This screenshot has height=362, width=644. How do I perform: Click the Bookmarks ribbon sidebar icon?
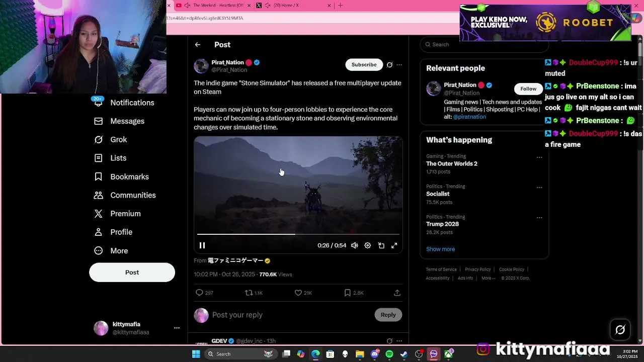click(x=99, y=177)
